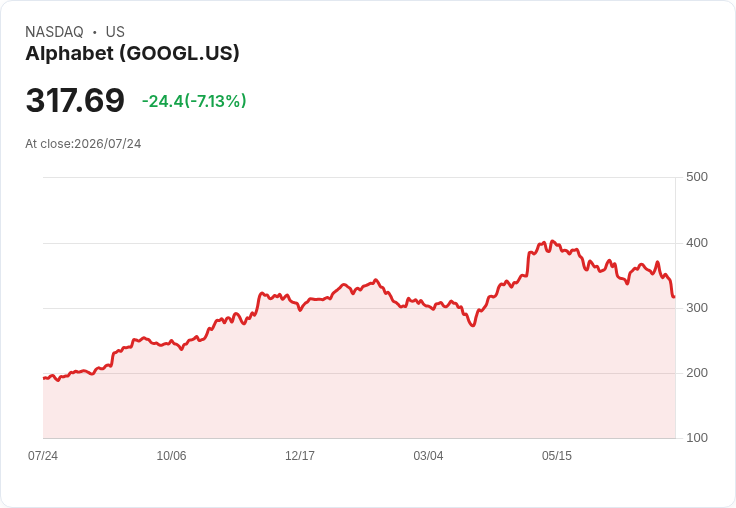Click the 100 price axis label

tap(697, 438)
